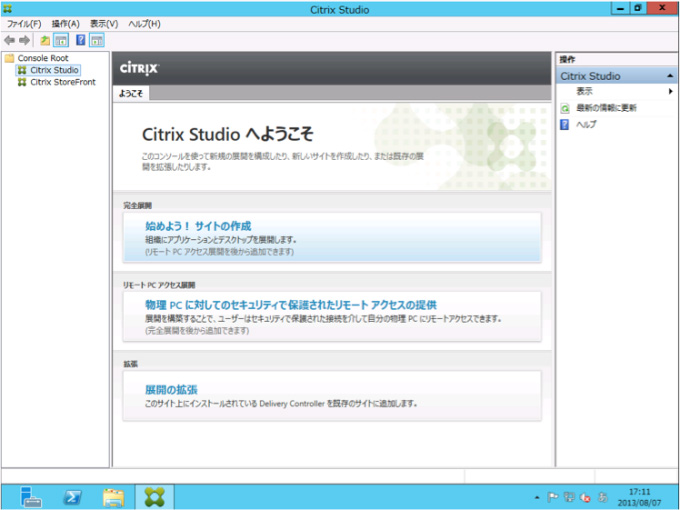Screen dimensions: 680x510
Task: Open PowerShell from the taskbar
Action: click(72, 497)
